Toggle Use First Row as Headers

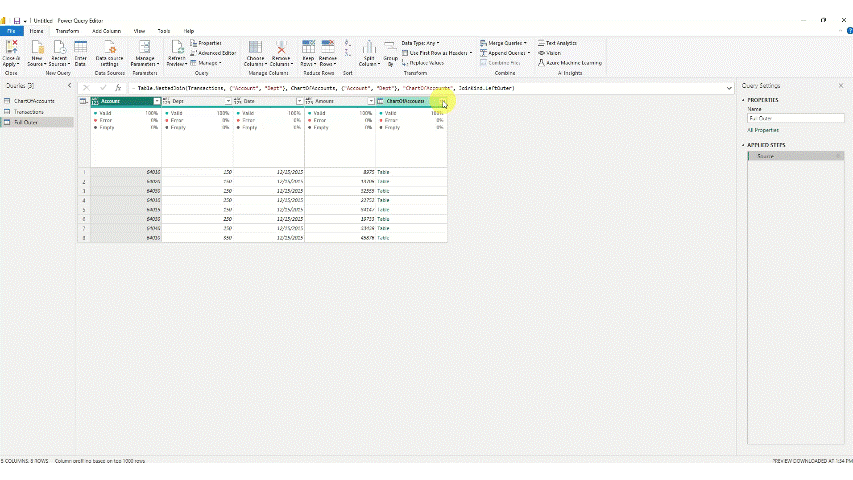tap(439, 53)
